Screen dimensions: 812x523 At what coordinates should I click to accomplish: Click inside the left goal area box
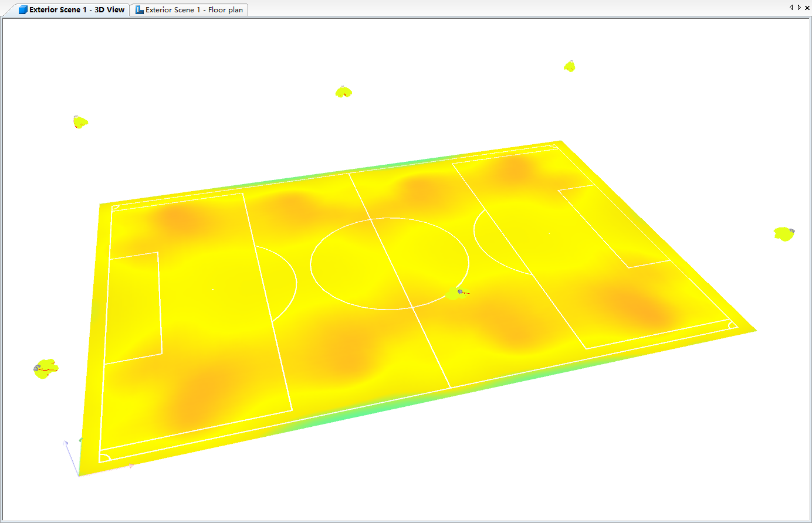[133, 307]
